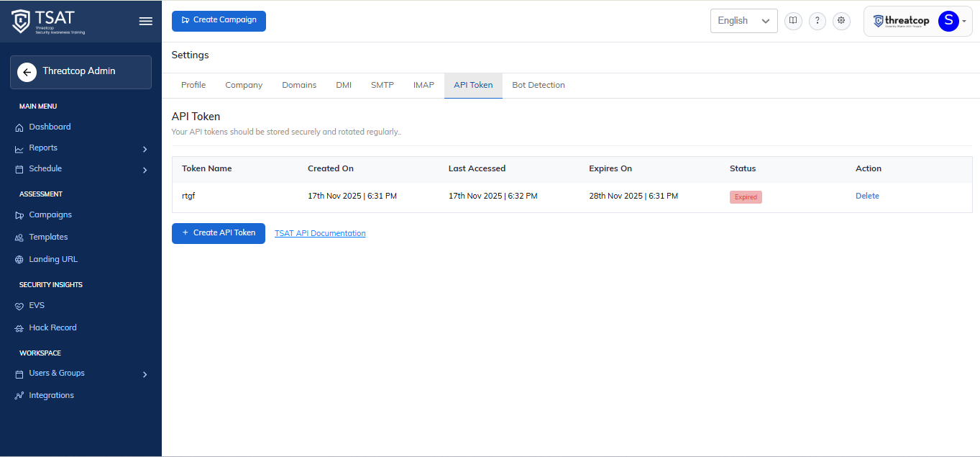Expand the Reports submenu chevron
Screen dimensions: 980x457
click(x=145, y=149)
